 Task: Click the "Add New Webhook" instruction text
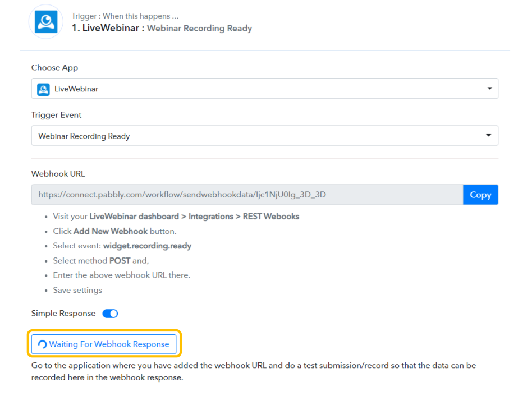coord(111,231)
